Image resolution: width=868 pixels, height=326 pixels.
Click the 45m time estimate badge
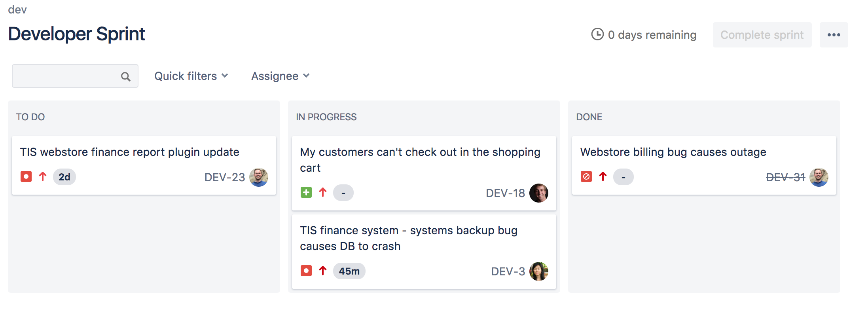[x=349, y=271]
